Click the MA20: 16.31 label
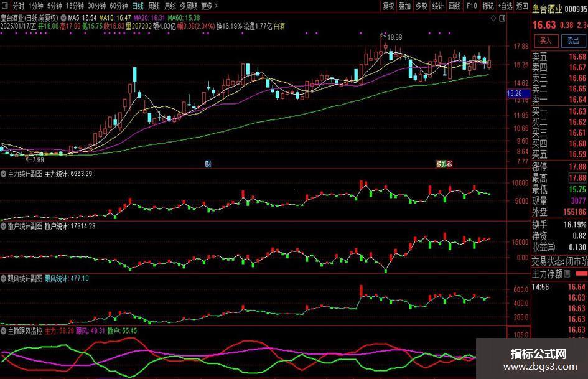 (x=149, y=17)
